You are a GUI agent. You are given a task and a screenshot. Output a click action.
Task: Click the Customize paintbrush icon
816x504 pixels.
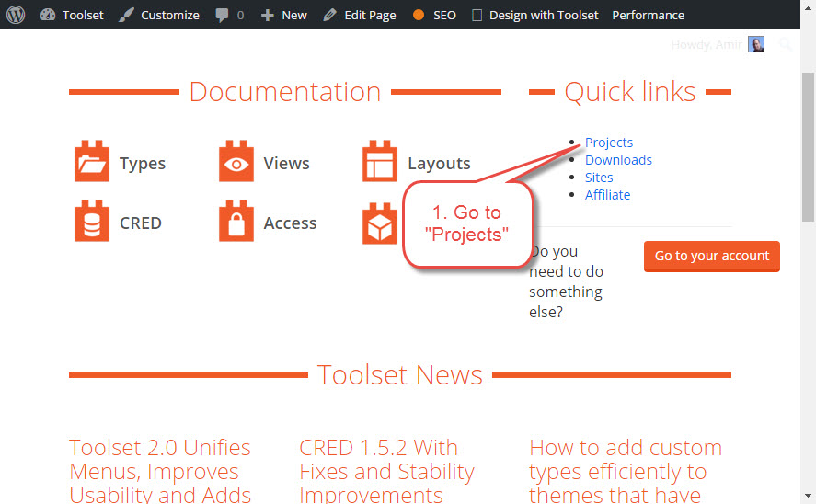(x=126, y=15)
